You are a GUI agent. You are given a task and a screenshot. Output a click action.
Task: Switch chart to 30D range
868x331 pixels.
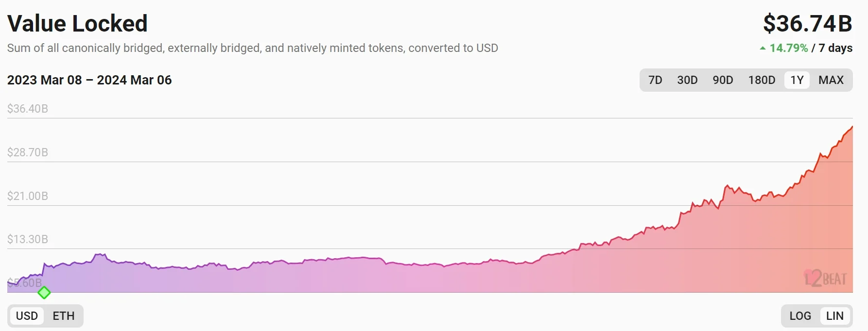pyautogui.click(x=687, y=80)
